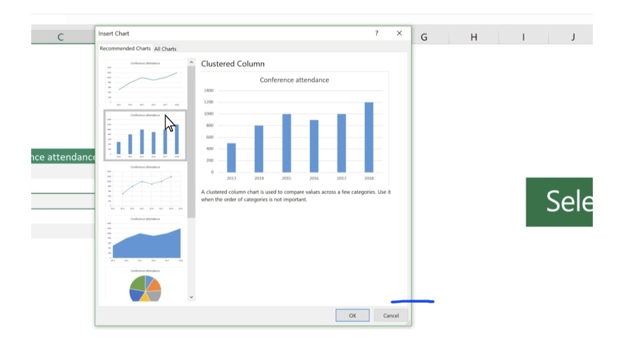Open help with the question mark icon
624x364 pixels.
(x=377, y=34)
